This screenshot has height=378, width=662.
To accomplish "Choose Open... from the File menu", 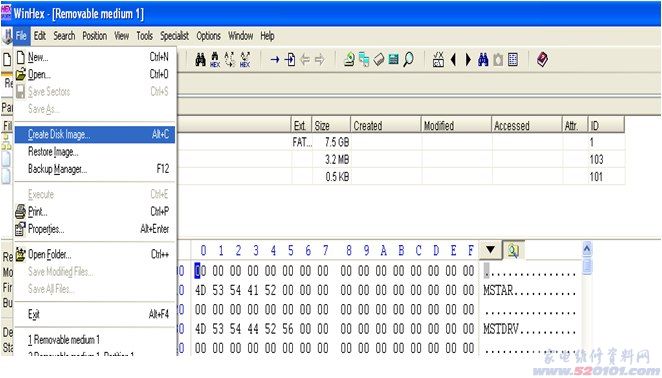I will pyautogui.click(x=95, y=74).
